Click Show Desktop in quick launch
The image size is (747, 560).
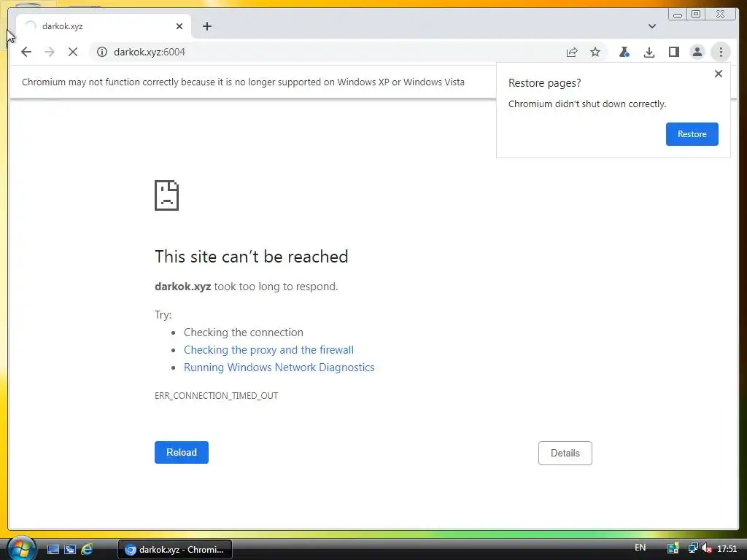pyautogui.click(x=53, y=549)
